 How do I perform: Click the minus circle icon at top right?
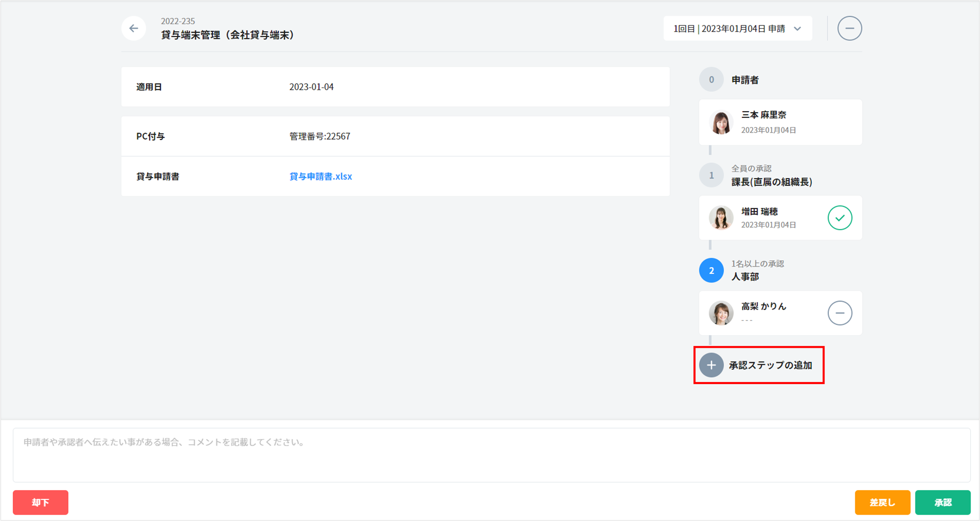click(849, 28)
